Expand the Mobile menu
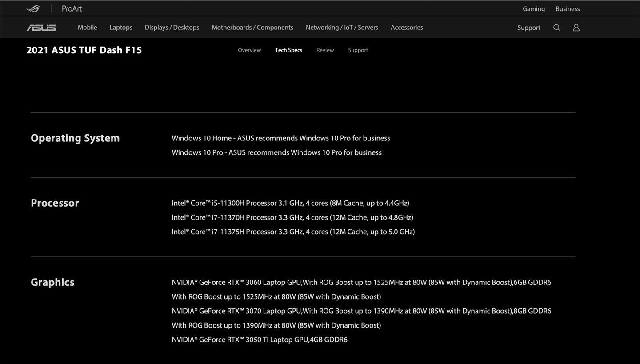This screenshot has height=364, width=640. click(x=87, y=28)
